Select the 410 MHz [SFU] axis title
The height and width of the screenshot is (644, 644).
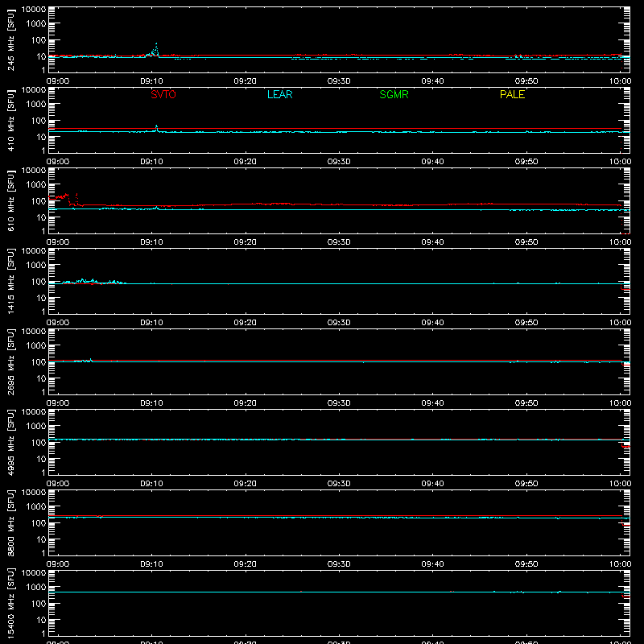[10, 120]
